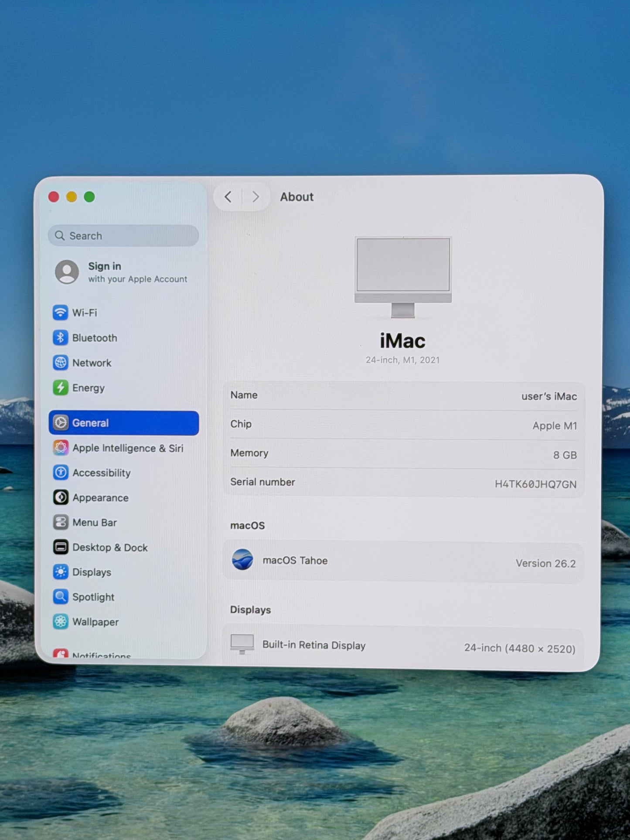Select the Accessibility icon
The image size is (630, 840).
click(x=61, y=473)
